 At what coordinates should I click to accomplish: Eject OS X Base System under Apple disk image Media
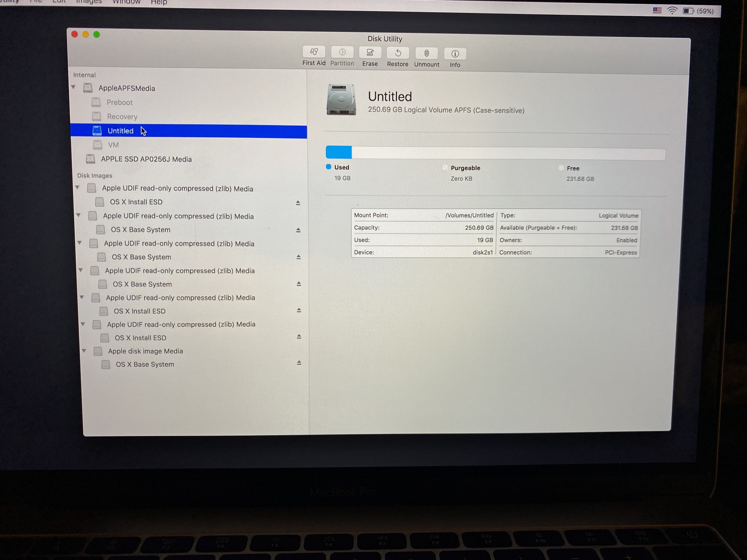[x=299, y=363]
